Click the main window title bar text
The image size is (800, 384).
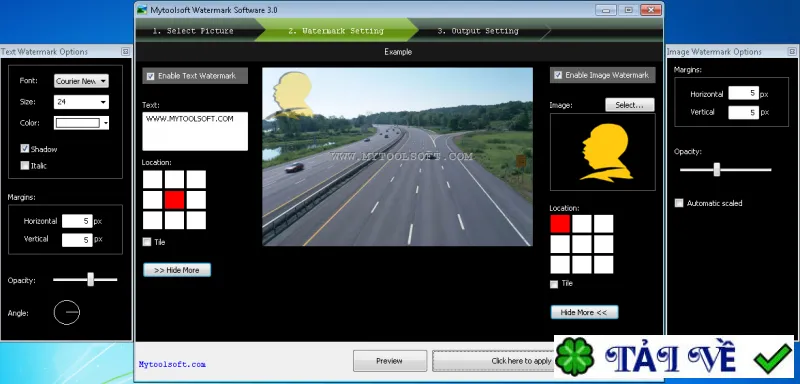pyautogui.click(x=214, y=10)
